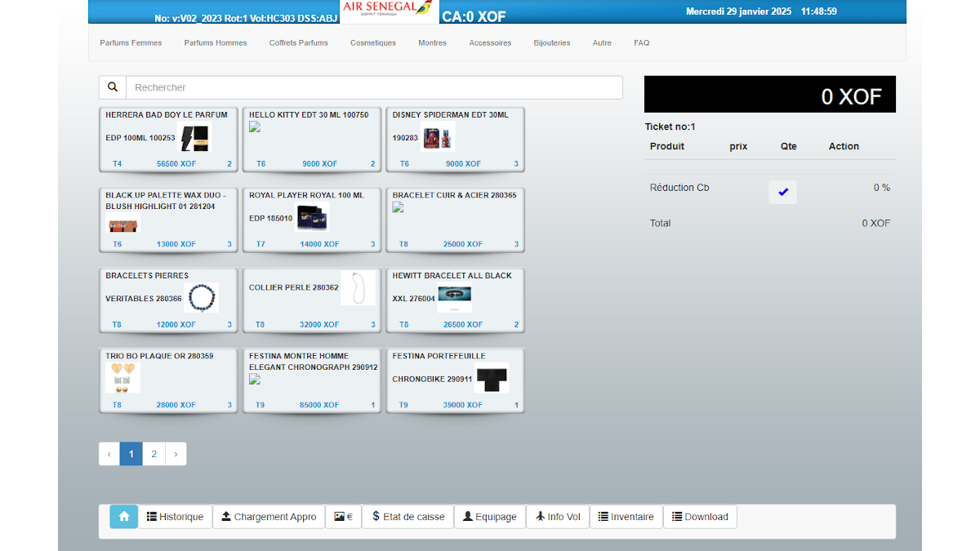The width and height of the screenshot is (980, 551).
Task: Click the previous page arrow
Action: pyautogui.click(x=109, y=454)
